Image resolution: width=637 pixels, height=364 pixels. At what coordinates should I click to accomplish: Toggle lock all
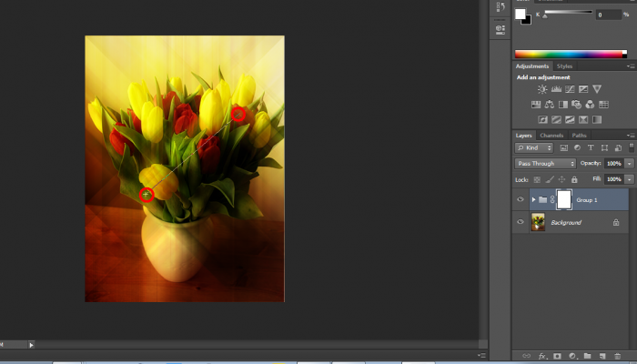574,179
